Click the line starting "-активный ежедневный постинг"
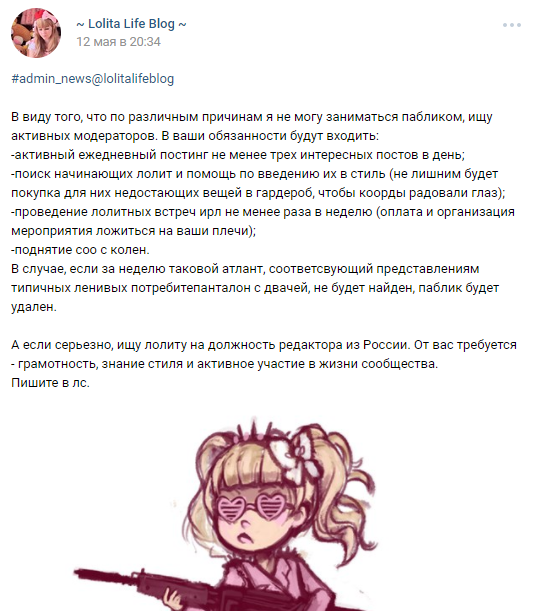533x611 pixels. 238,155
